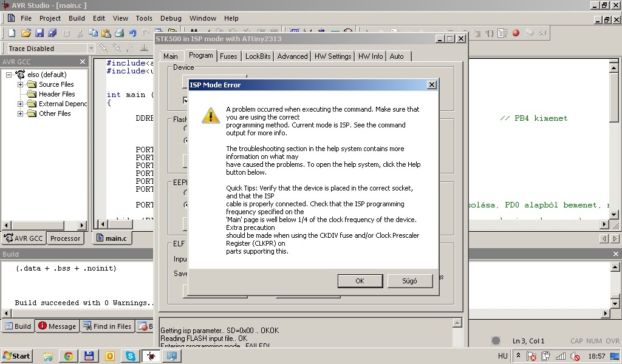
Task: Click the muted volume tray icon
Action: [575, 356]
